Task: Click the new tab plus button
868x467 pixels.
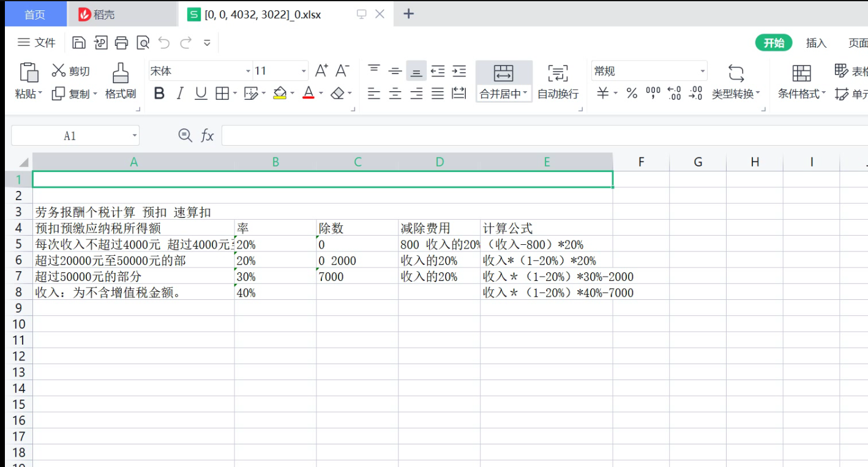Action: click(x=409, y=13)
